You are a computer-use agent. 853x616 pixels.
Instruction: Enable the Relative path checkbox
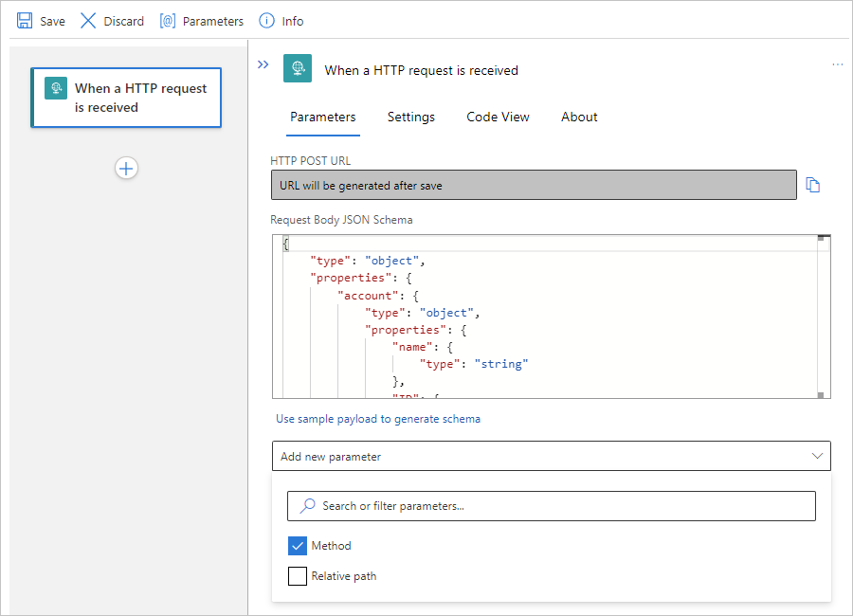[x=298, y=576]
